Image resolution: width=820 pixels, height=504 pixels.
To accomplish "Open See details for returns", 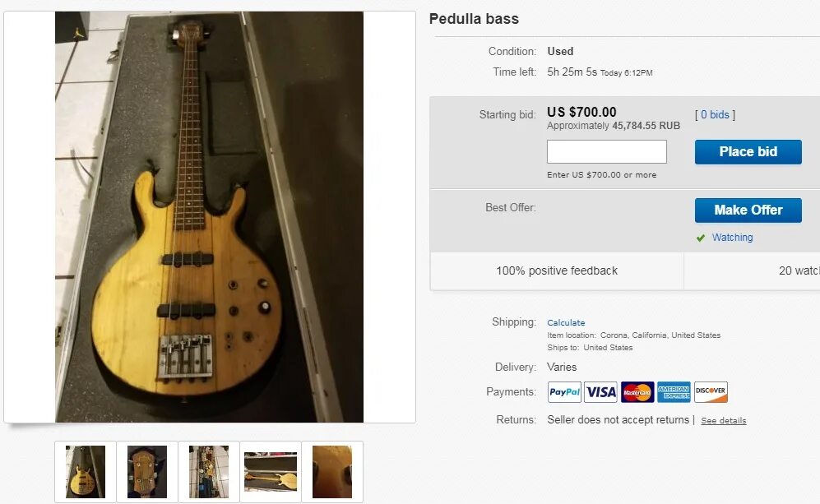I will [x=723, y=420].
